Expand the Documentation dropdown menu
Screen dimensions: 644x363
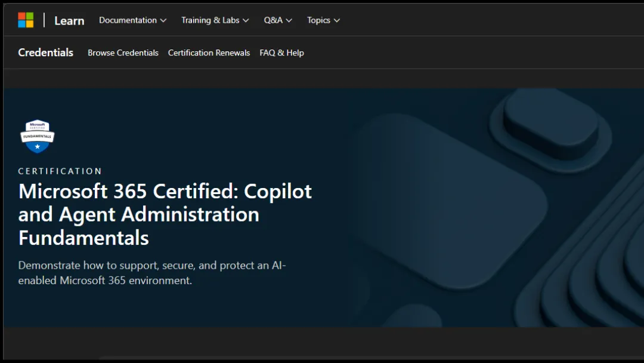pyautogui.click(x=132, y=20)
